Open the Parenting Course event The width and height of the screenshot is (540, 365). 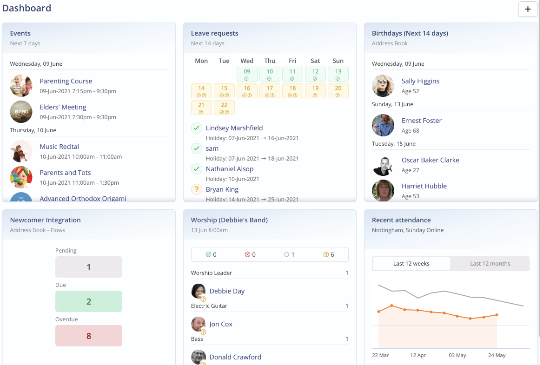tap(66, 81)
